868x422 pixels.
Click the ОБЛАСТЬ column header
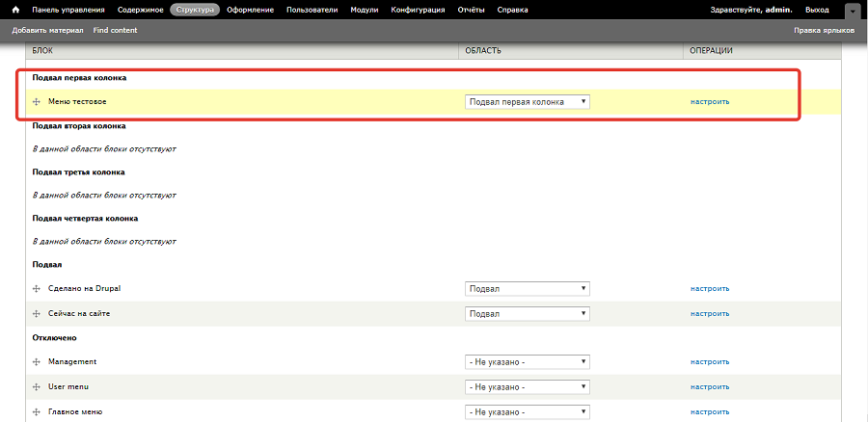tap(483, 50)
